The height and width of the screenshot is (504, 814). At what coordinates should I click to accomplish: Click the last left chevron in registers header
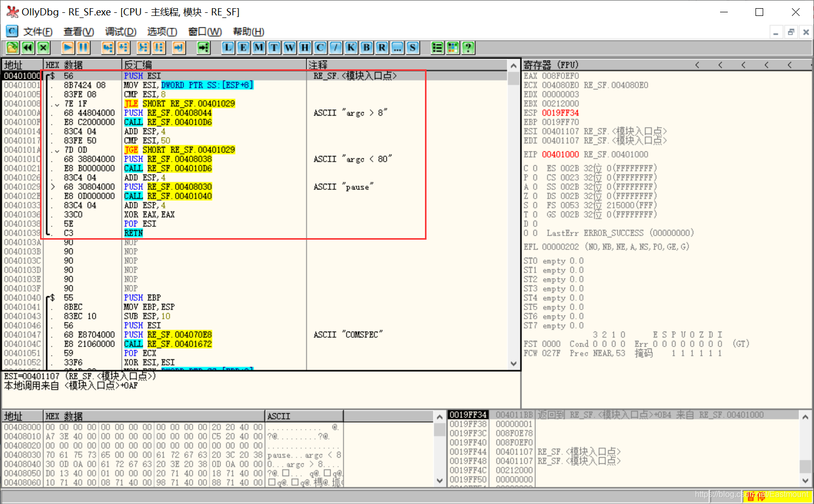(790, 65)
